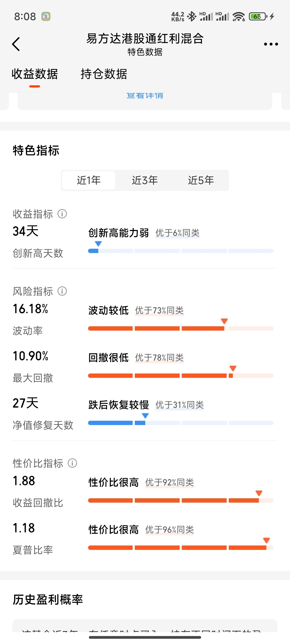Tap info icon next to 风险指标

(62, 291)
